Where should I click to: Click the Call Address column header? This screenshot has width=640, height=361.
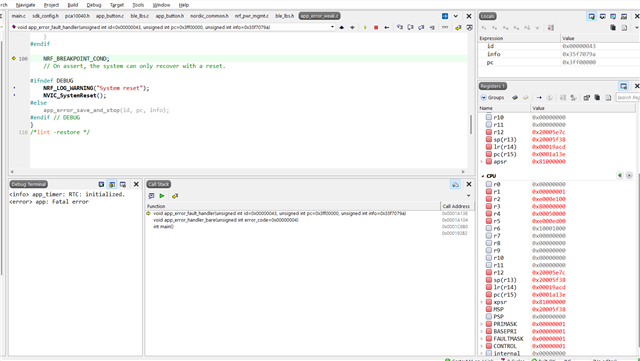pyautogui.click(x=456, y=206)
